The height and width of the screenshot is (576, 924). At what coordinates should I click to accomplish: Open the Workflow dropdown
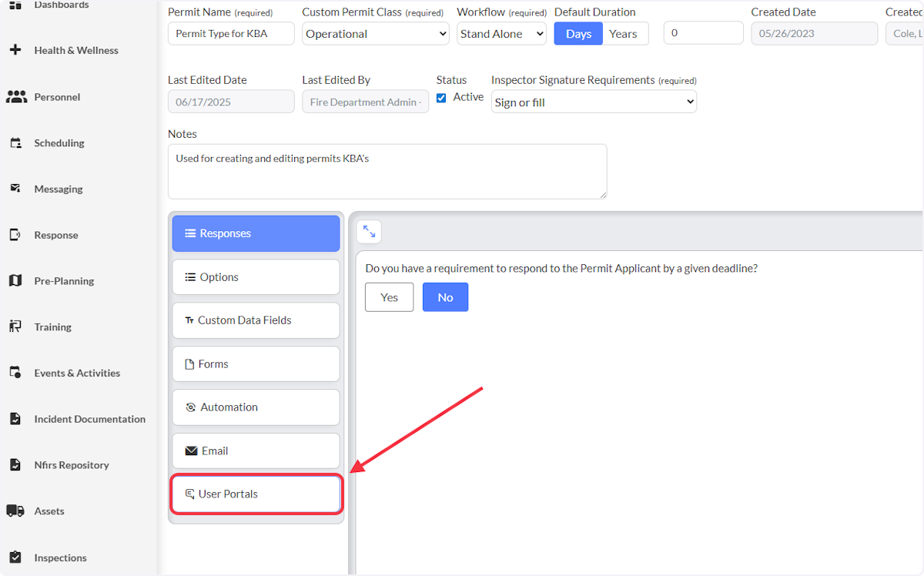pyautogui.click(x=501, y=34)
